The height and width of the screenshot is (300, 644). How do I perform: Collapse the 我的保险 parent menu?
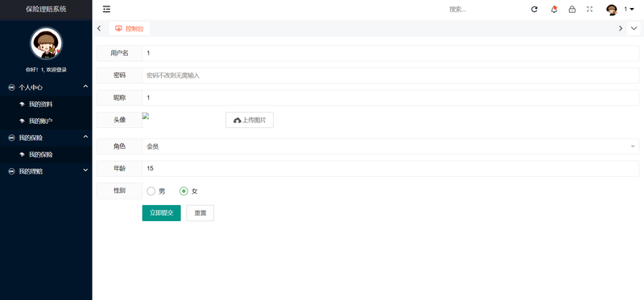point(46,138)
